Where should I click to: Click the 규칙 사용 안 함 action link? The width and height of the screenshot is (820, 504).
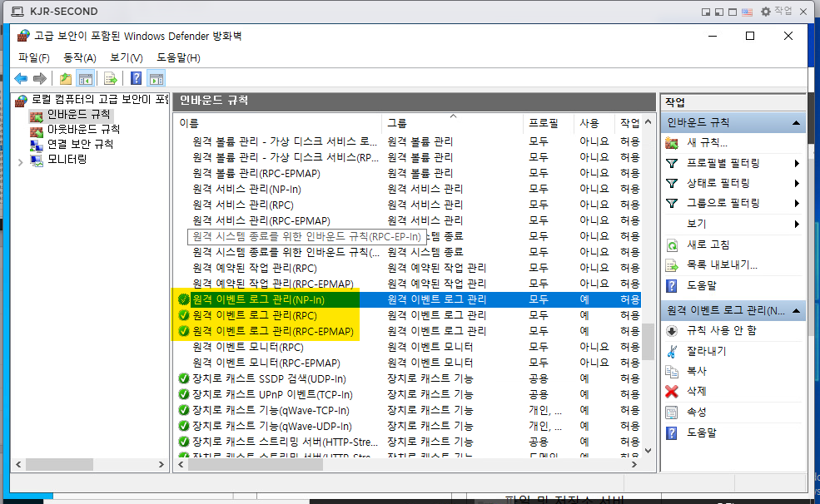tap(722, 331)
